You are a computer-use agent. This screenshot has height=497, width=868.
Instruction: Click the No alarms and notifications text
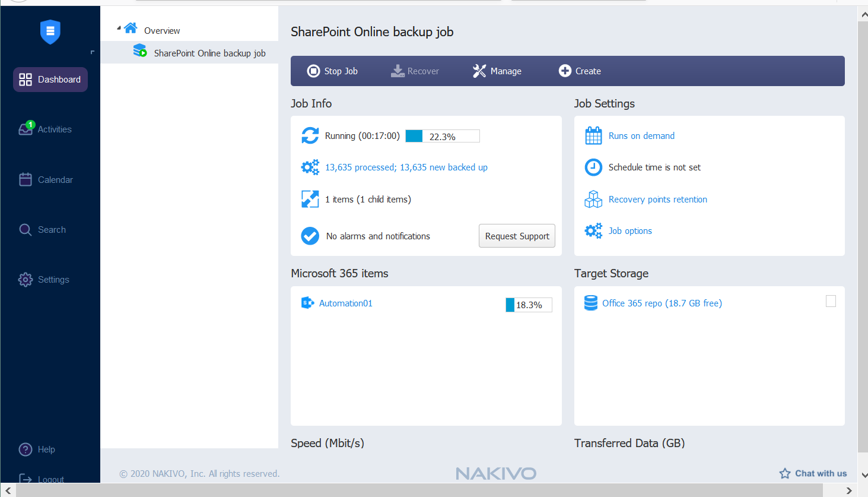tap(378, 236)
